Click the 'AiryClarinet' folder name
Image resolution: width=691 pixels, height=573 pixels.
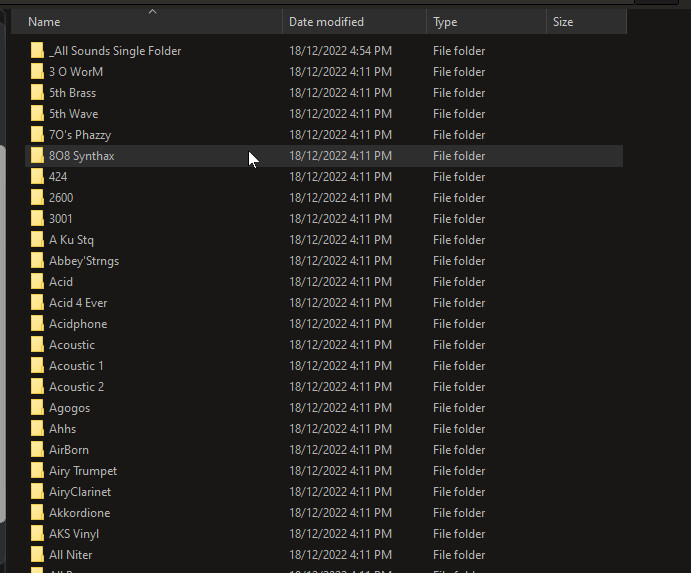click(x=80, y=492)
